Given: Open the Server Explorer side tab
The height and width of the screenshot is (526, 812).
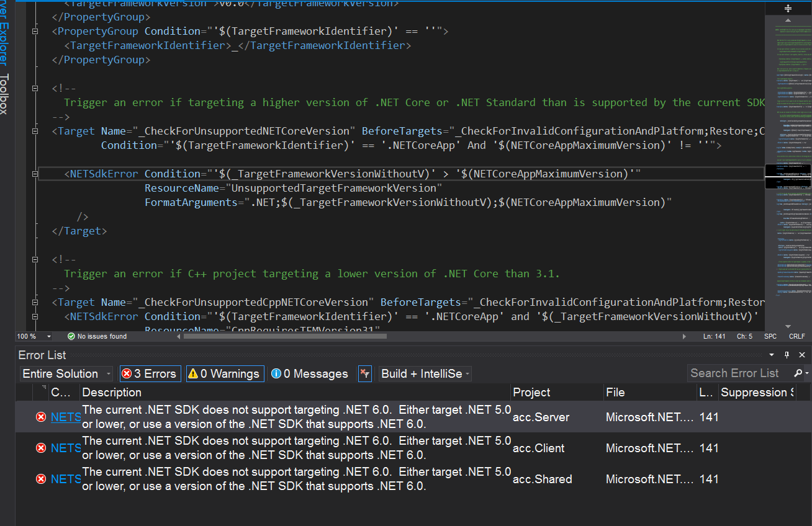Looking at the screenshot, I should click(x=4, y=33).
